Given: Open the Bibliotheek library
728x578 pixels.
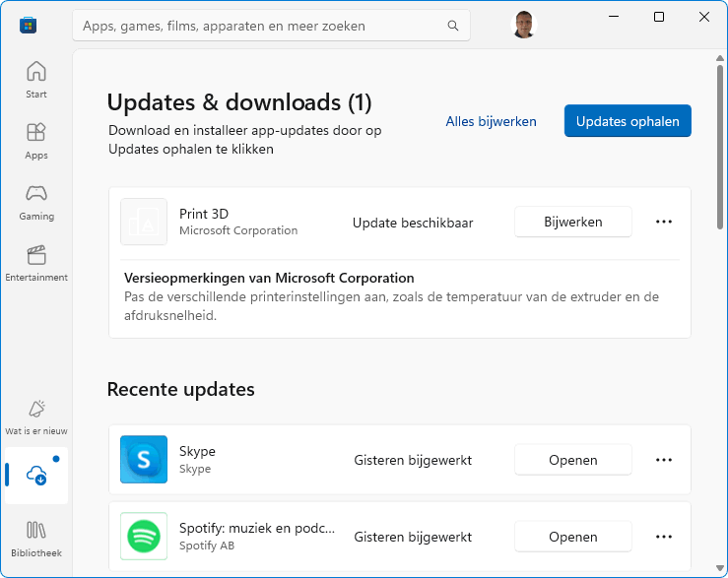Looking at the screenshot, I should (36, 539).
